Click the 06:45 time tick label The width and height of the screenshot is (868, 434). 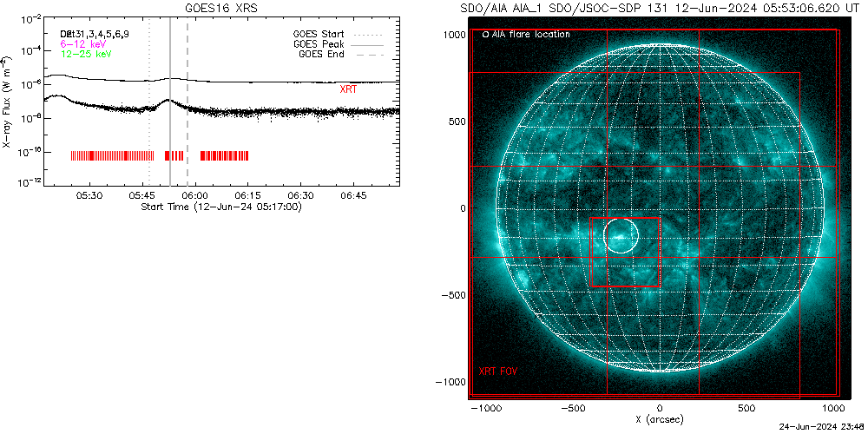coord(354,196)
